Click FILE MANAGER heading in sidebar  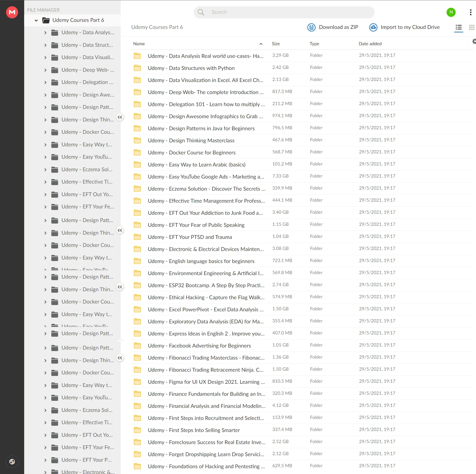point(43,10)
